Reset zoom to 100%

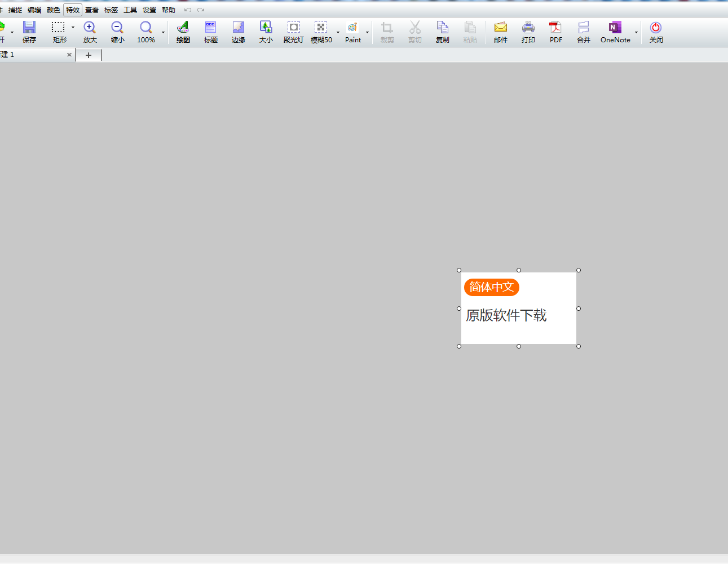click(146, 32)
